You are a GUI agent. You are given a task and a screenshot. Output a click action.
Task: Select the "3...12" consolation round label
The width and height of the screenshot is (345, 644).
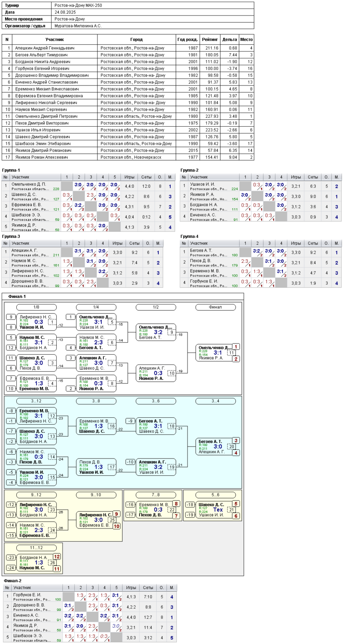tap(36, 401)
